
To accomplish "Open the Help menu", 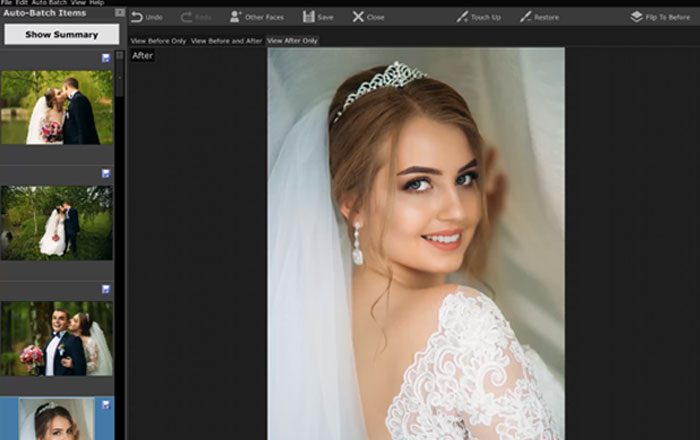I will point(97,3).
